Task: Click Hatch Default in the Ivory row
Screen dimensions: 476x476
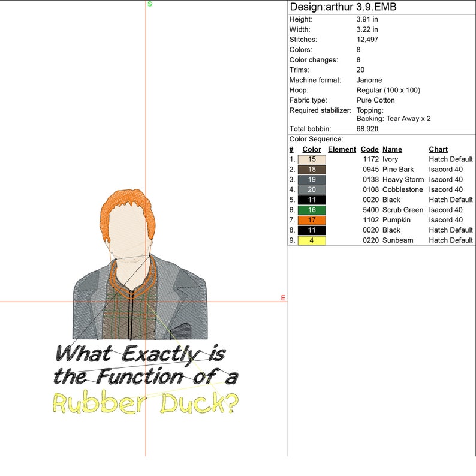Action: pyautogui.click(x=451, y=159)
